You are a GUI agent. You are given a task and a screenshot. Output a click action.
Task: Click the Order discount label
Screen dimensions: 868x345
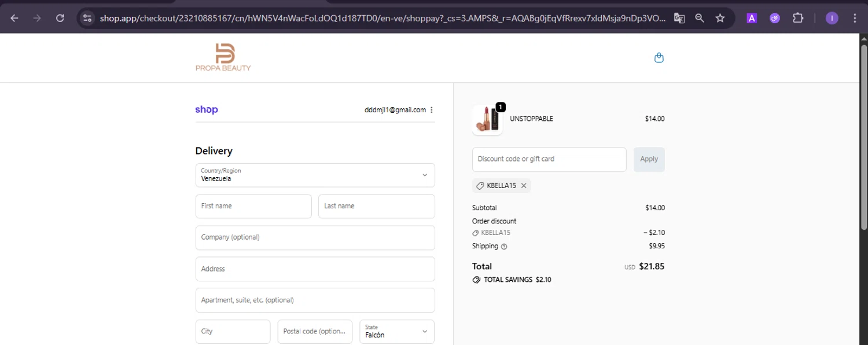(x=494, y=221)
